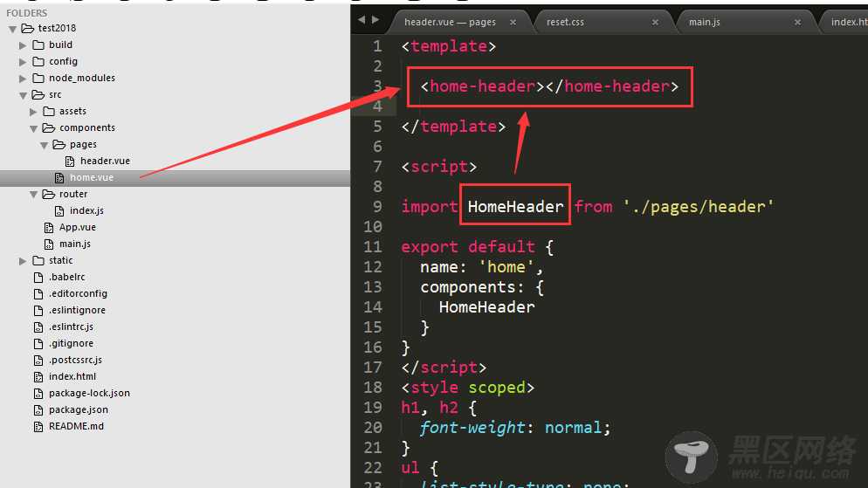
Task: Expand the assets folder arrow
Action: 33,112
